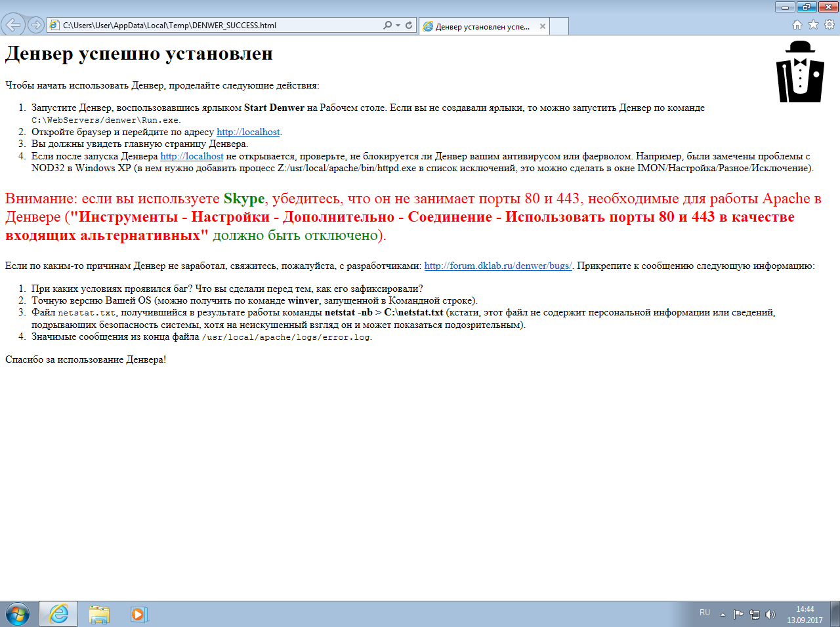Open the browser Home page icon

tap(797, 25)
